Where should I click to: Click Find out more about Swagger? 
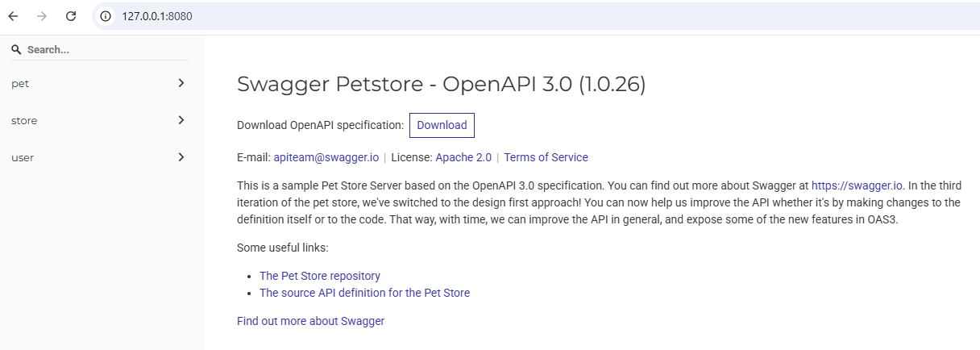click(x=310, y=321)
